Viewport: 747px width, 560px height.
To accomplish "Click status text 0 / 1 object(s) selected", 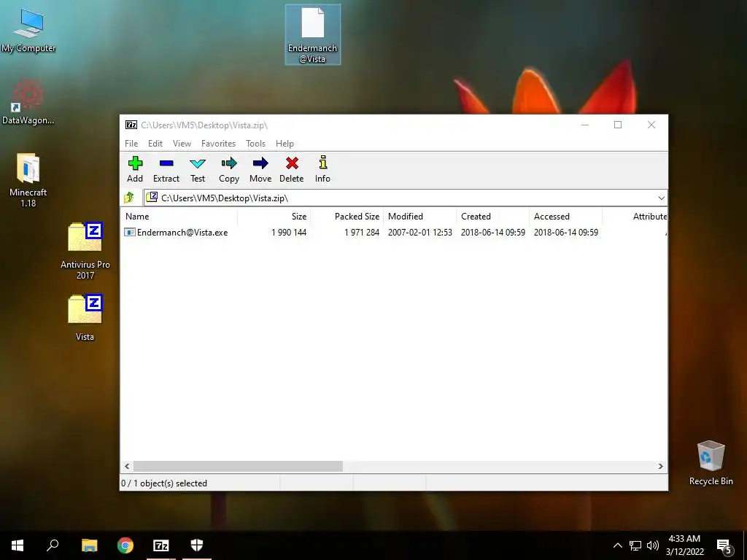I will tap(164, 483).
